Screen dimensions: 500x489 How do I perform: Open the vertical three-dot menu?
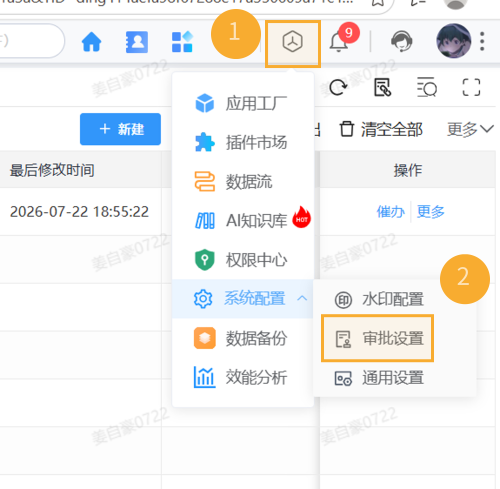point(482,41)
